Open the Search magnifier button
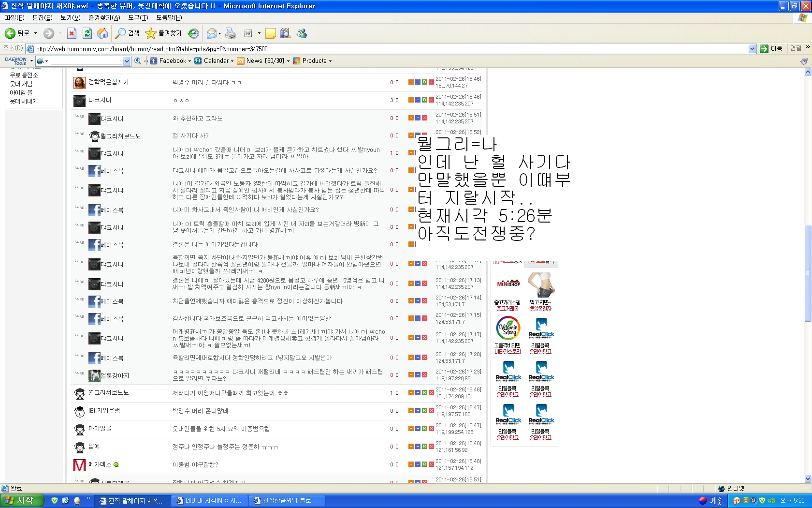The image size is (812, 508). (127, 33)
